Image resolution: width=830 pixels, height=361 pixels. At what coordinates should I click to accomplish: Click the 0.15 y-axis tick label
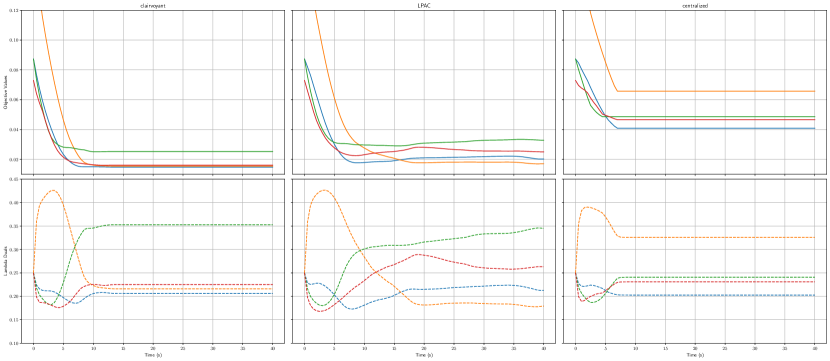15,320
